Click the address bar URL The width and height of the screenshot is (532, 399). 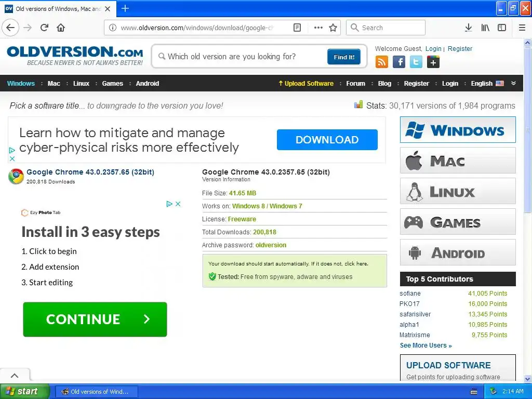click(197, 28)
